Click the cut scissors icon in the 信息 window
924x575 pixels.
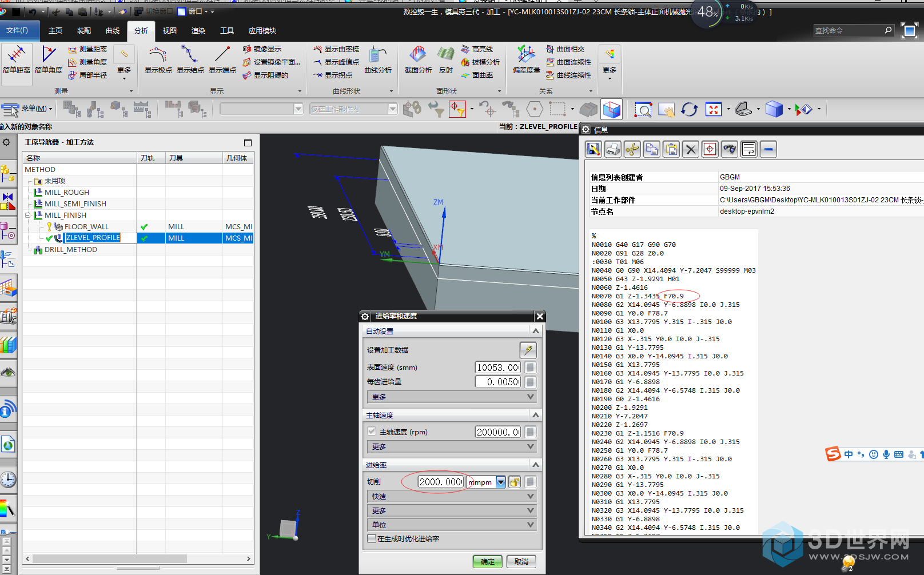click(x=632, y=150)
